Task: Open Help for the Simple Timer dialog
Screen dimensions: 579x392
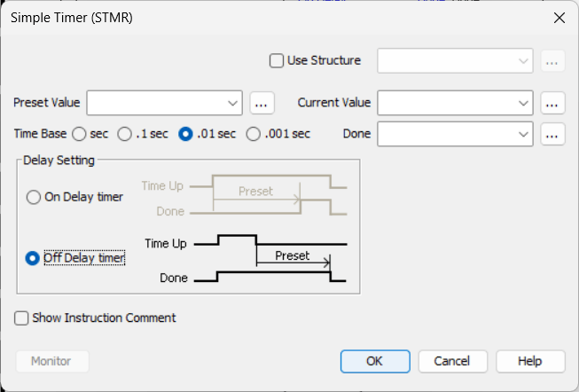Action: 530,361
